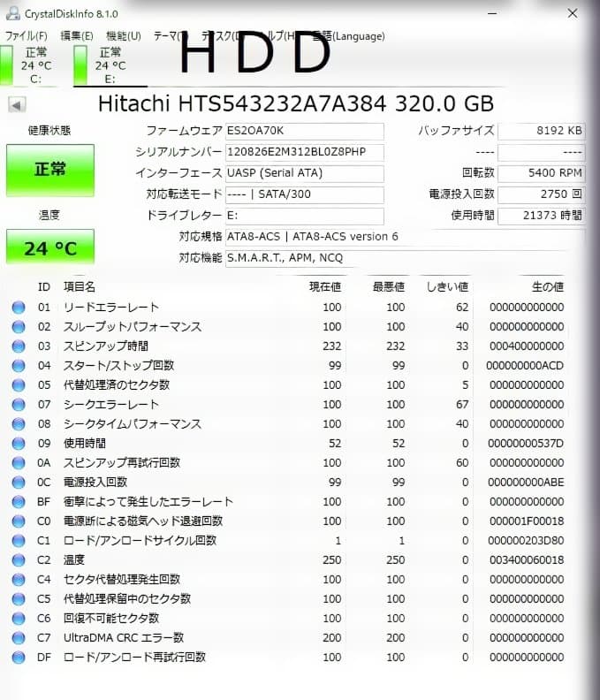The image size is (600, 700).
Task: Close the CrystalDiskInfo window
Action: (573, 13)
